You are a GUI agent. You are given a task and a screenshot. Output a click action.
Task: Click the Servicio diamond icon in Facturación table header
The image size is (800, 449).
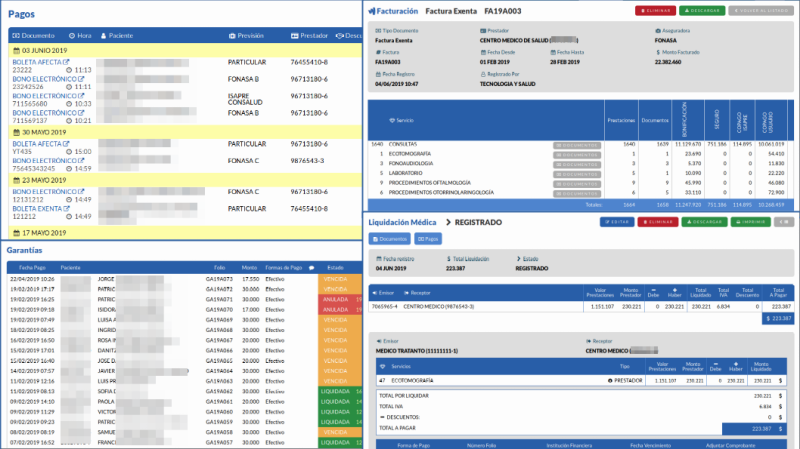pos(392,120)
